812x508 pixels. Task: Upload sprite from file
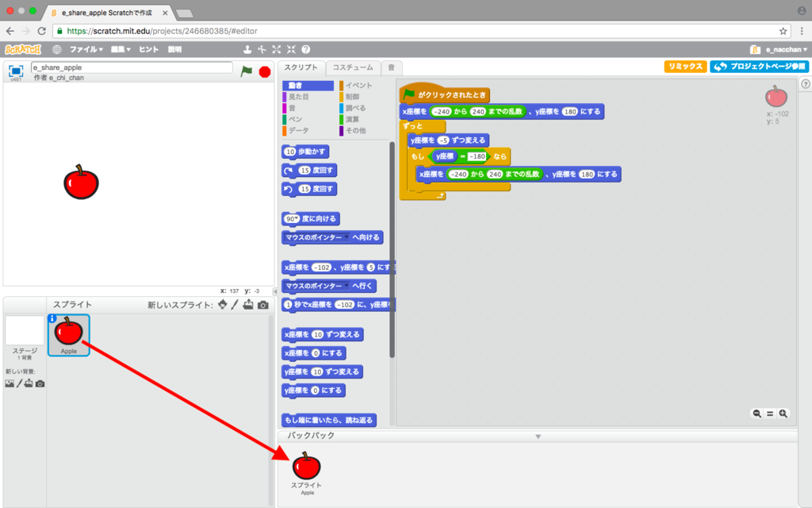(248, 304)
